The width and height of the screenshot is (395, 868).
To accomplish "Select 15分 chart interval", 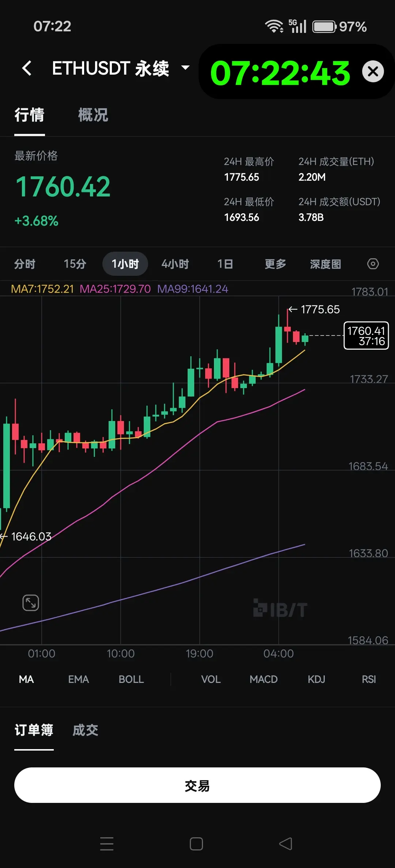I will (75, 264).
